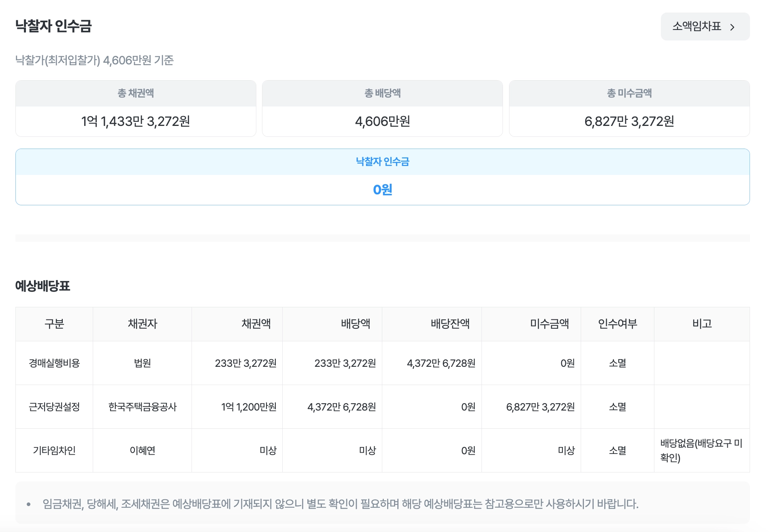784x532 pixels.
Task: Open the 소액임차표 button
Action: click(x=705, y=26)
